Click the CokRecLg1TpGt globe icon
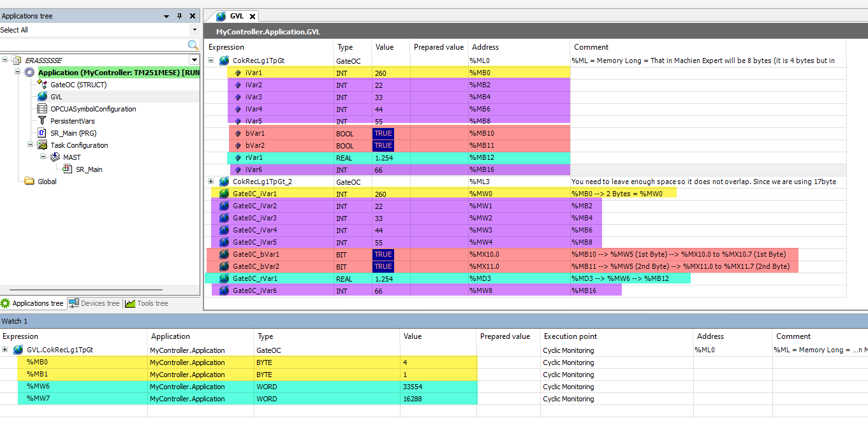 224,61
